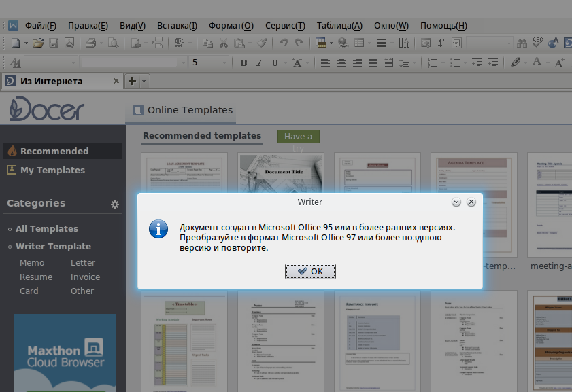This screenshot has height=392, width=572.
Task: Toggle Underline formatting
Action: coord(275,63)
